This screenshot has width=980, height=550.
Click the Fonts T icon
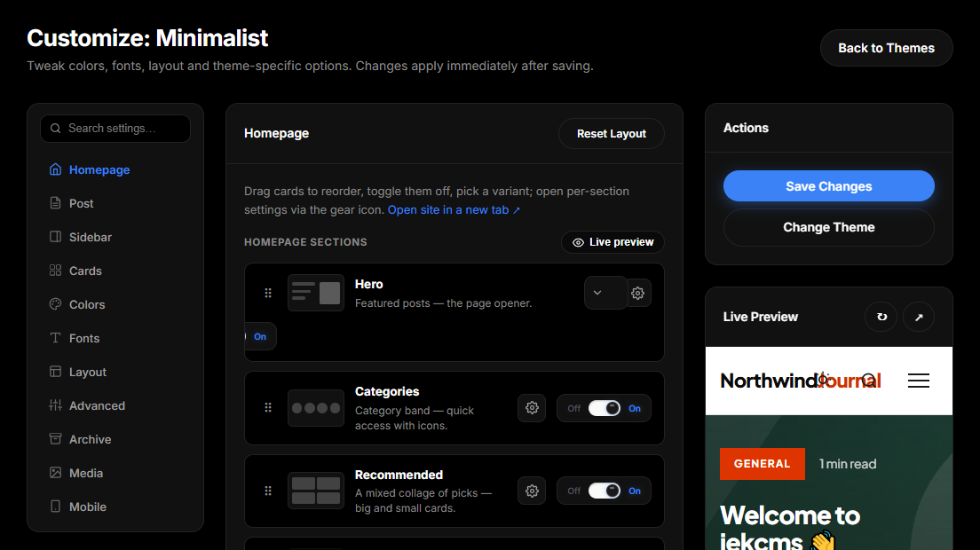click(x=56, y=338)
